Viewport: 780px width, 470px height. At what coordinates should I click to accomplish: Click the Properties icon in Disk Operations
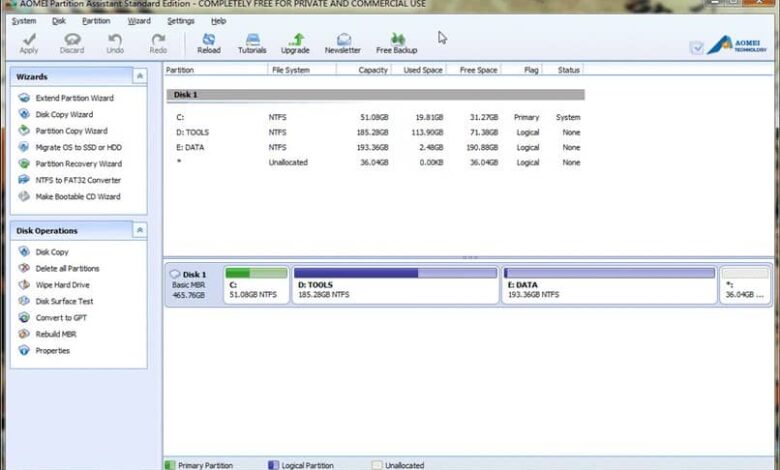24,350
